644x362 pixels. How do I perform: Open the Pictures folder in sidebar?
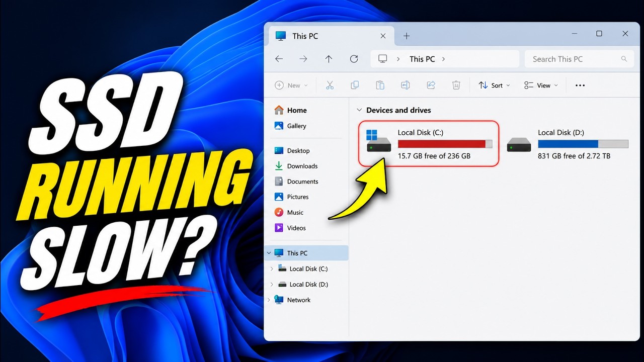[291, 197]
